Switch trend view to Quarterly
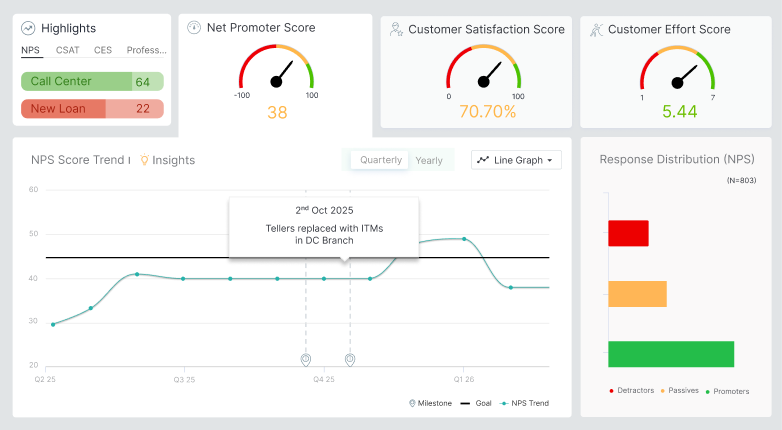Viewport: 782px width, 430px height. click(x=381, y=160)
